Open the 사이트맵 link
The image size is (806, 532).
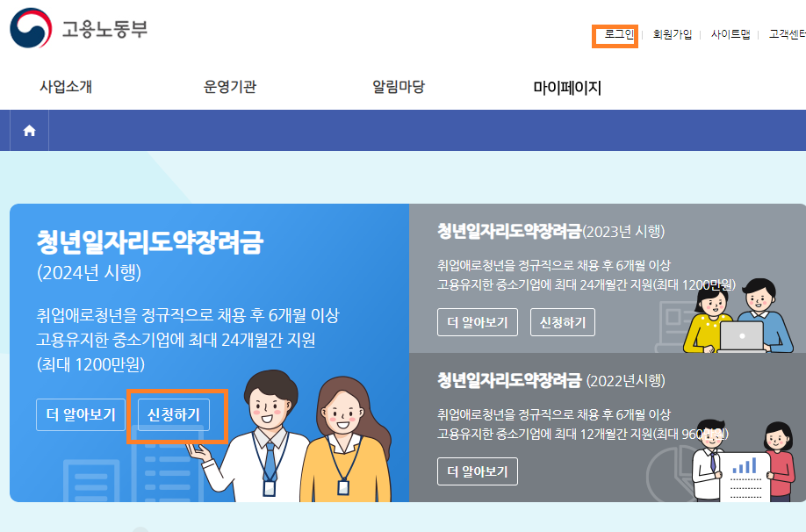(x=730, y=34)
